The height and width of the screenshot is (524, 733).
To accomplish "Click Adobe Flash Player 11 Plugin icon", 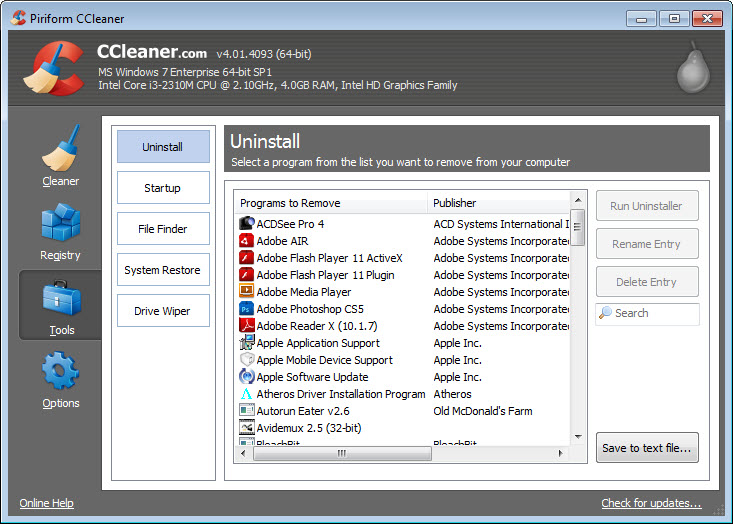I will [246, 275].
